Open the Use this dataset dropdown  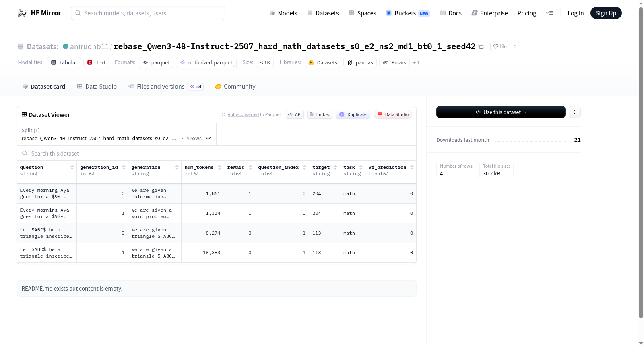pyautogui.click(x=501, y=112)
